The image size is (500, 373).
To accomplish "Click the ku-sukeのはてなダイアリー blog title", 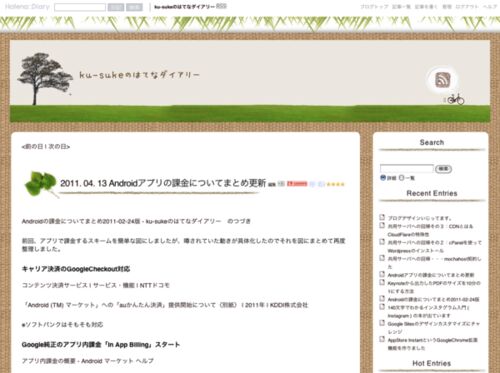I will coord(139,75).
